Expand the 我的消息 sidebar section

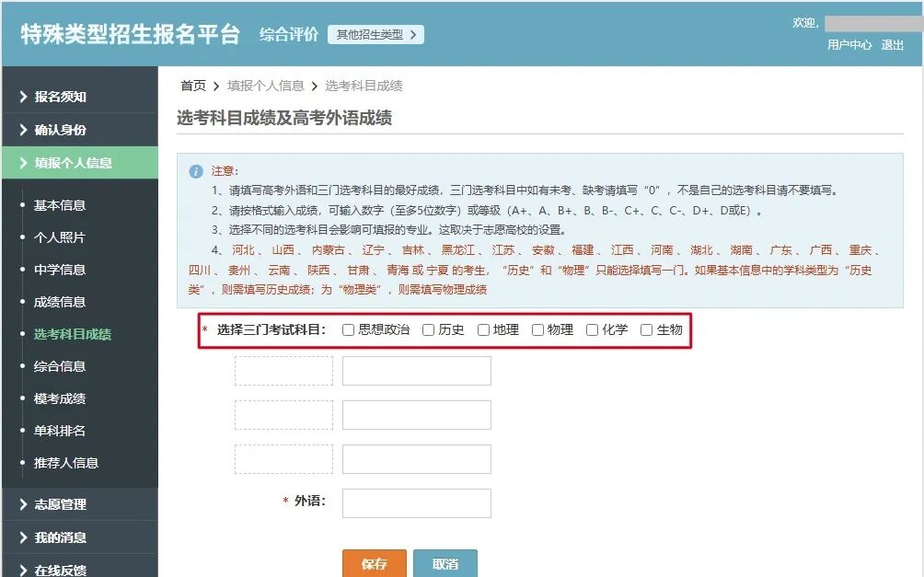(80, 537)
